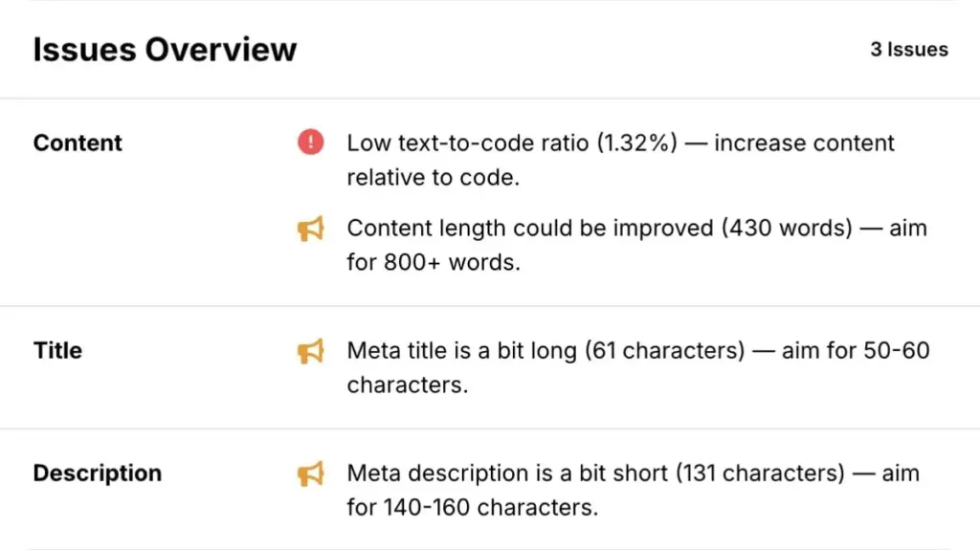Click the 3 Issues counter

908,50
